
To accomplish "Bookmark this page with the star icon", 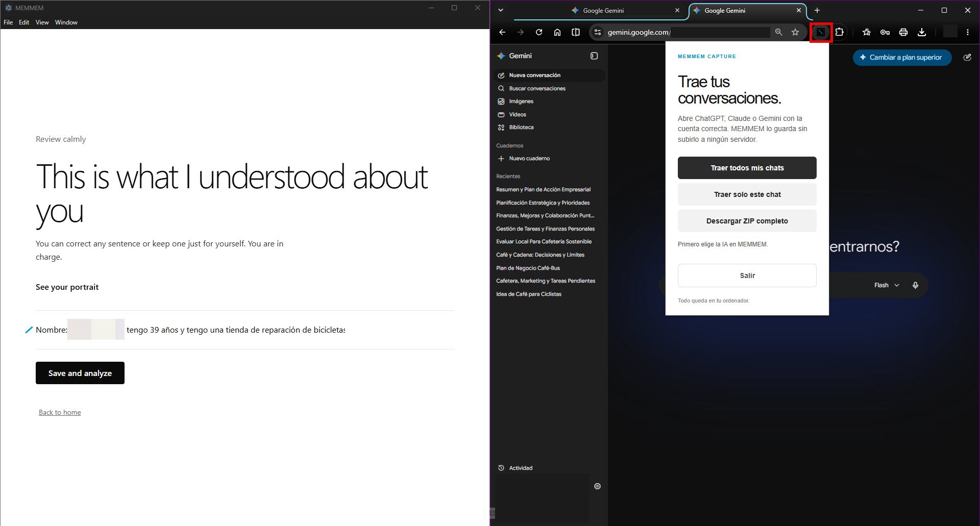I will (x=795, y=32).
